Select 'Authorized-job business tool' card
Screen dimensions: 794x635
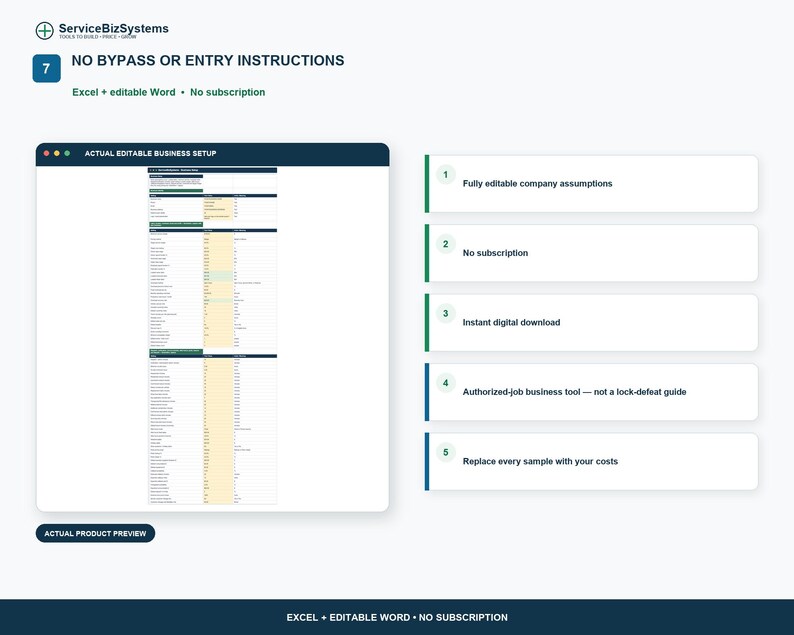591,392
